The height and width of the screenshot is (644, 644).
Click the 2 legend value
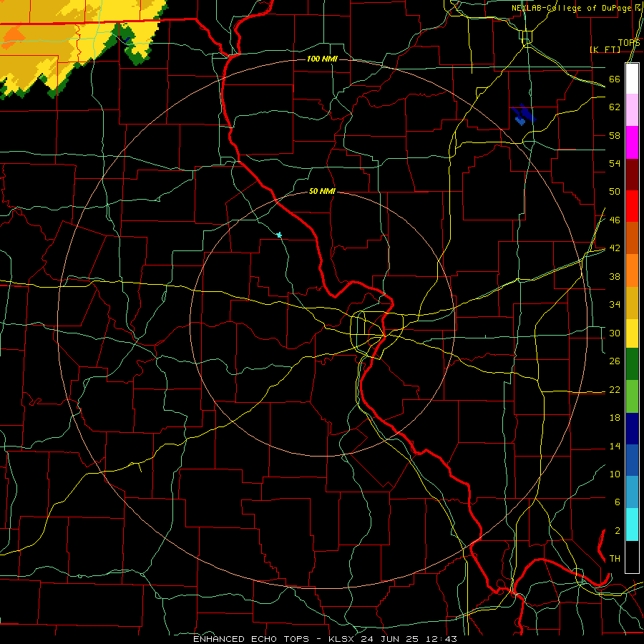tap(617, 531)
